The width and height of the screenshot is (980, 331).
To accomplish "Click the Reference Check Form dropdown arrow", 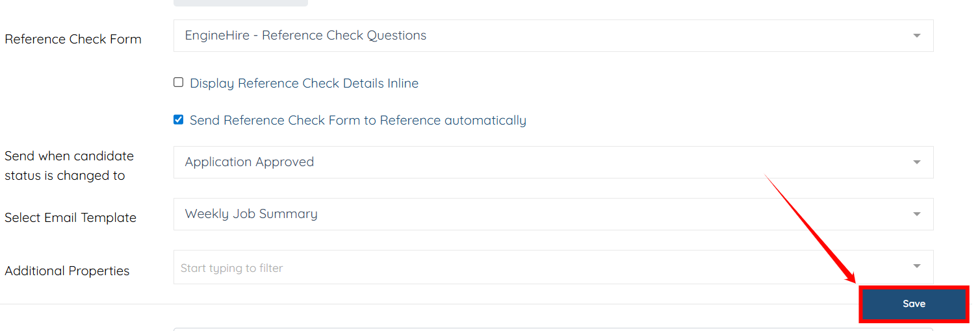I will (916, 36).
